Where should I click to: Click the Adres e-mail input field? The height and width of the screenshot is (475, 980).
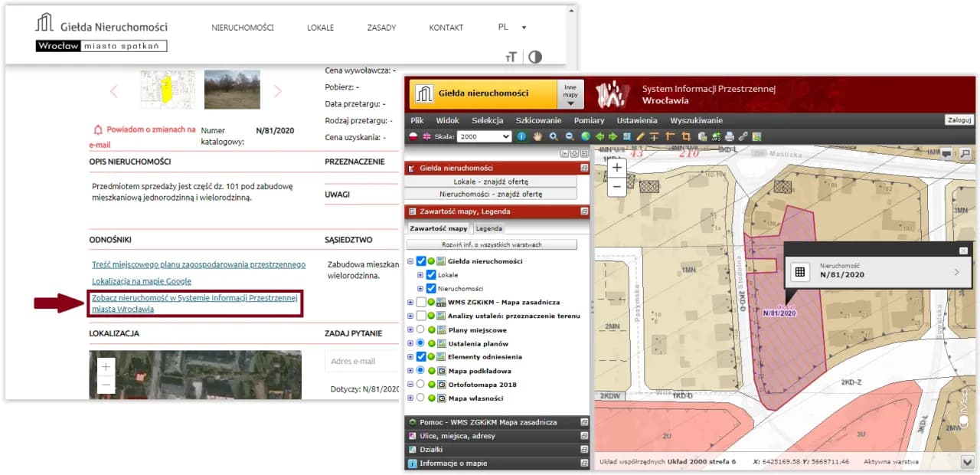[361, 361]
